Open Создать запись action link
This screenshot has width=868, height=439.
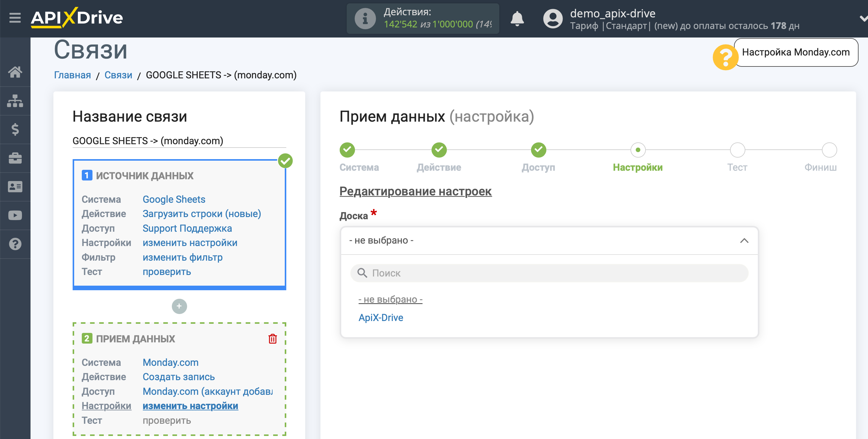179,377
